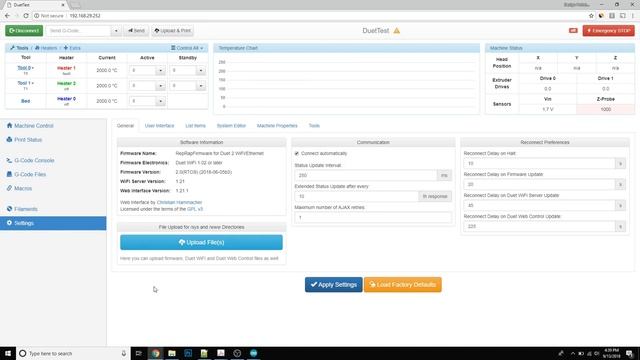Click the warning triangle next to DuetTest
The image size is (640, 360).
(x=397, y=31)
